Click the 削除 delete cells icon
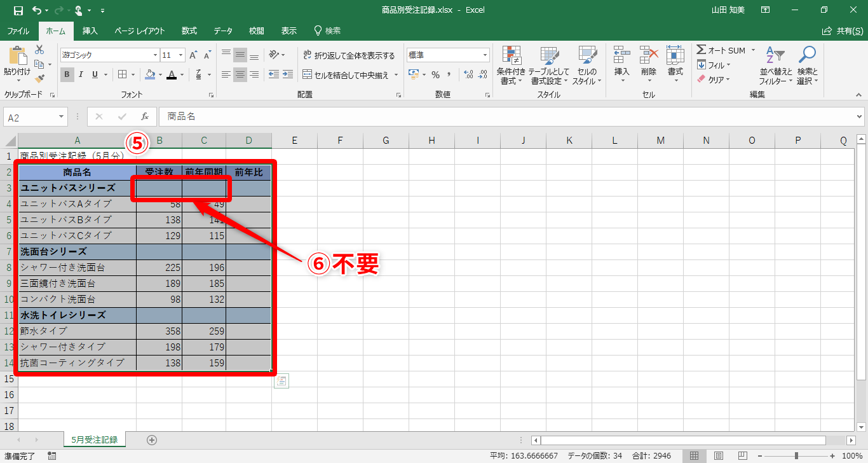Image resolution: width=868 pixels, height=463 pixels. (648, 55)
